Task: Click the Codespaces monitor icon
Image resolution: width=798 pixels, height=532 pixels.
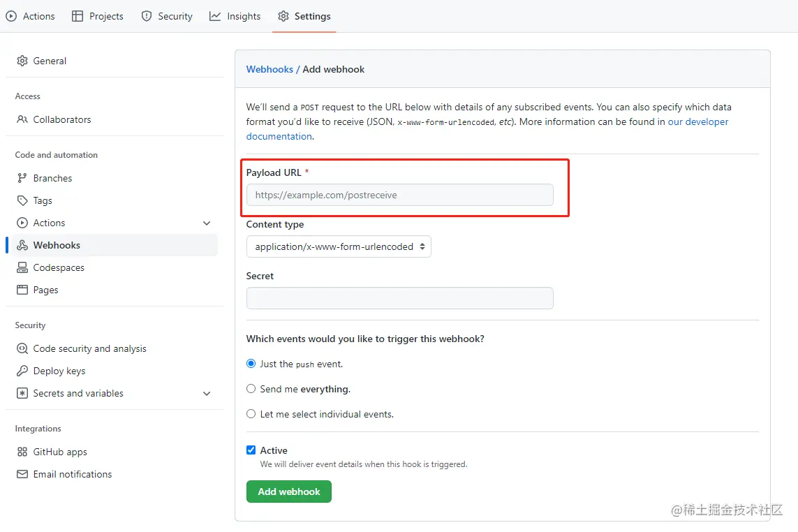Action: 22,268
